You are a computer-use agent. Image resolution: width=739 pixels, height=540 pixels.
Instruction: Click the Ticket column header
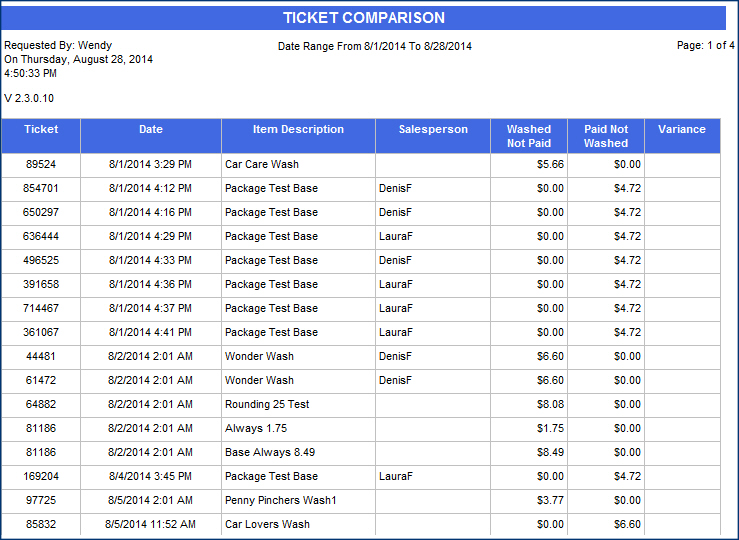click(x=41, y=130)
